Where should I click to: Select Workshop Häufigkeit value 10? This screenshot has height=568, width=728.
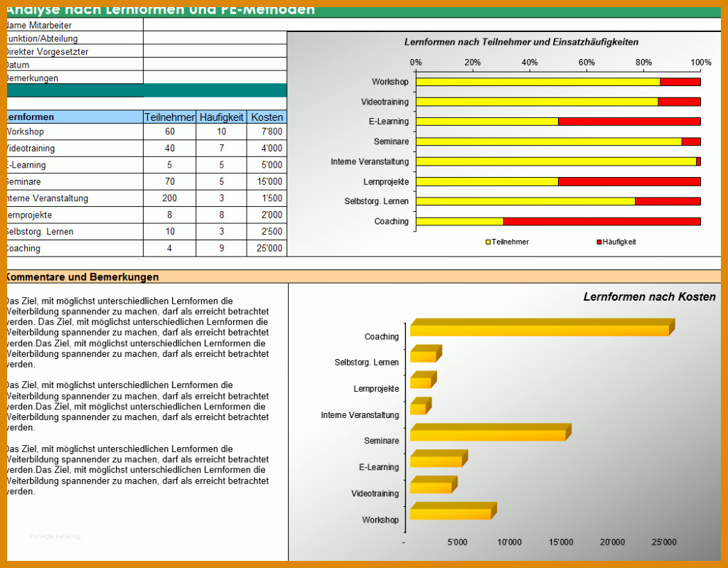[x=222, y=132]
